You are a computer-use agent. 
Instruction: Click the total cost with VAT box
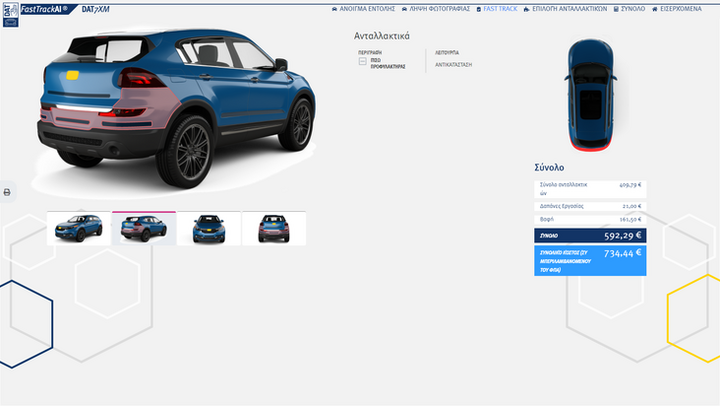590,260
